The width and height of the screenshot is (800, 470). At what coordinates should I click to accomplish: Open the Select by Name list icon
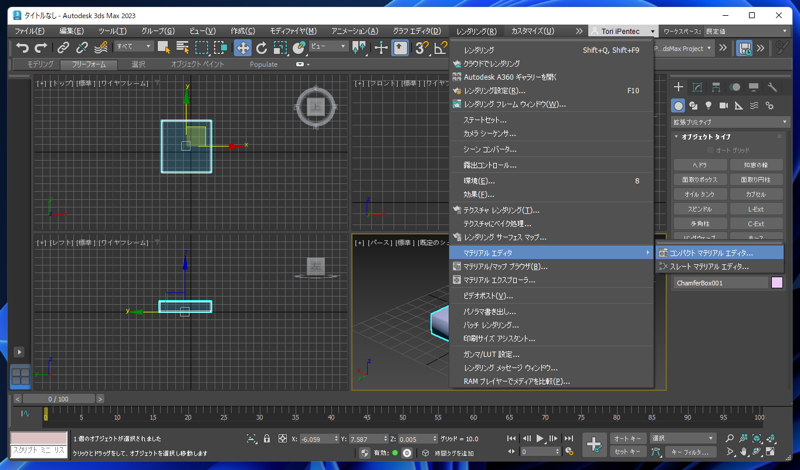tap(182, 48)
